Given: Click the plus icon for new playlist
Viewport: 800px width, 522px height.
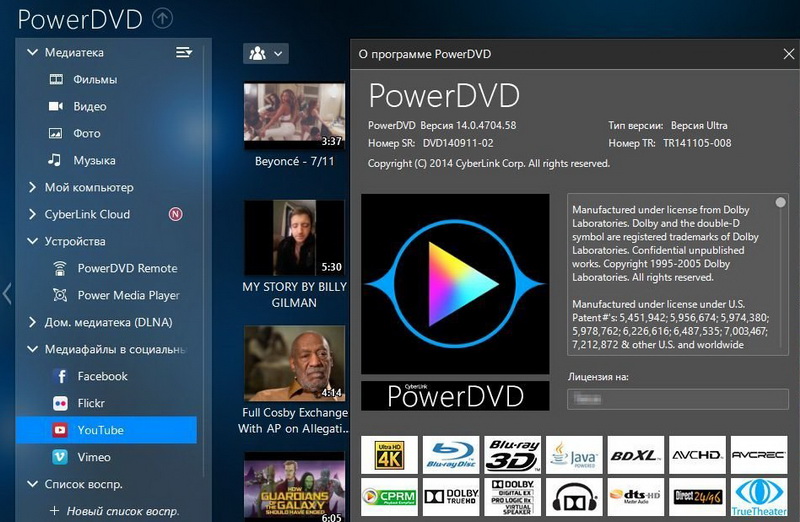Looking at the screenshot, I should click(x=55, y=510).
